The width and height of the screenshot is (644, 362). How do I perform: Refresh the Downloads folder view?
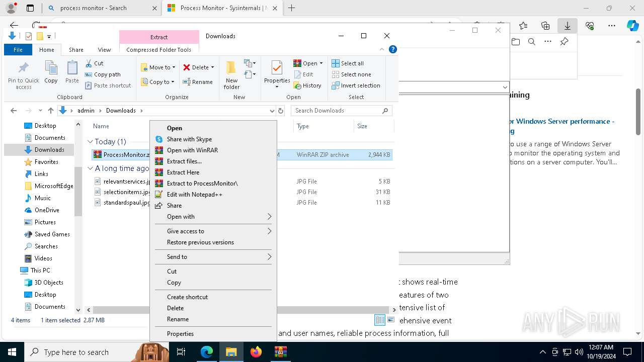click(x=281, y=111)
